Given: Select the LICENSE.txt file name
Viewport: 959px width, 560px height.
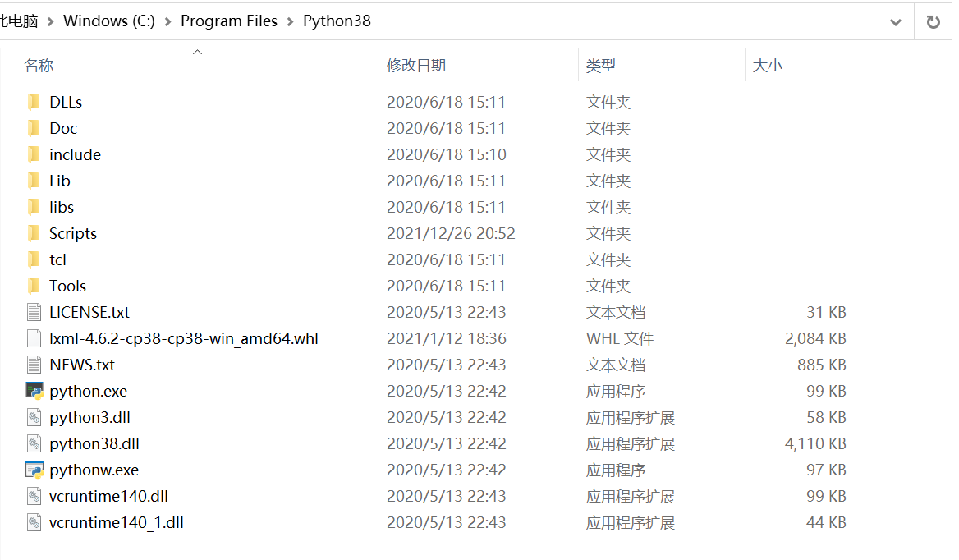Looking at the screenshot, I should point(89,312).
